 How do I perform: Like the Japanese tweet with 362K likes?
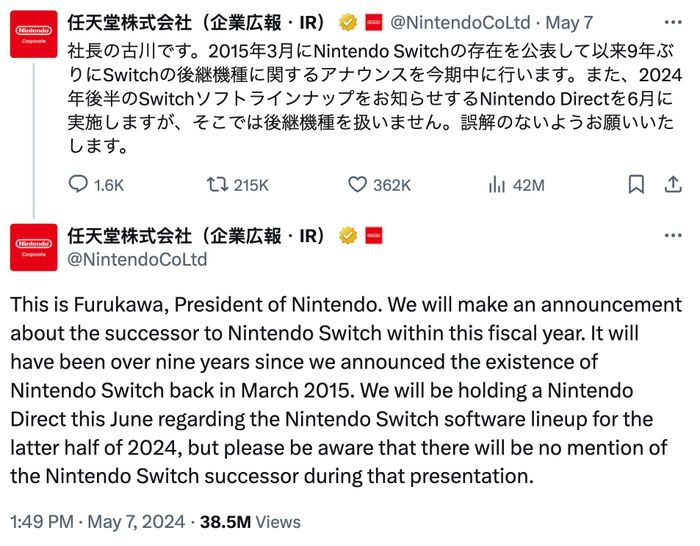(x=357, y=185)
